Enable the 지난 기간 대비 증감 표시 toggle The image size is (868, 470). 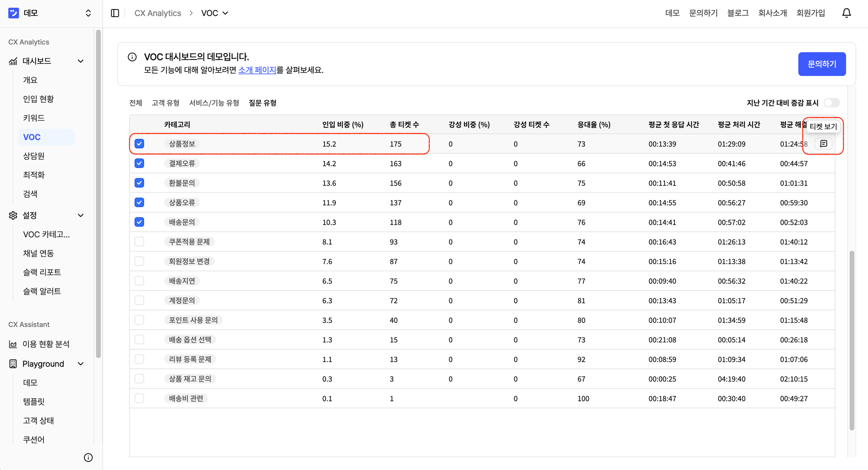tap(832, 103)
